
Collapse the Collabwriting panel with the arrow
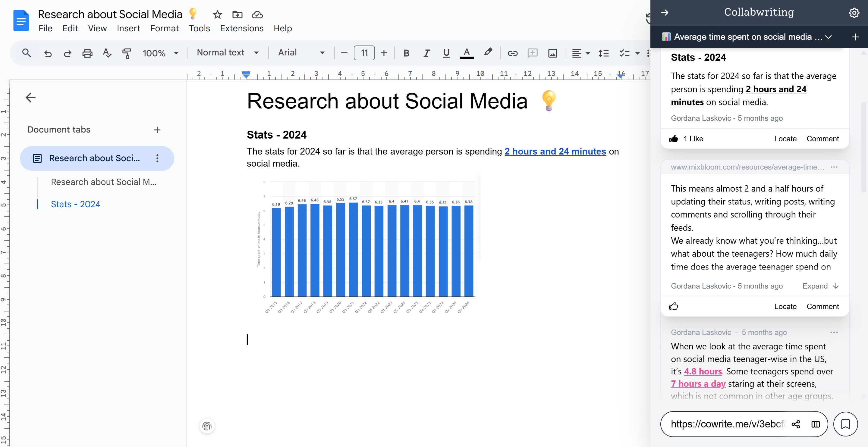pos(665,12)
